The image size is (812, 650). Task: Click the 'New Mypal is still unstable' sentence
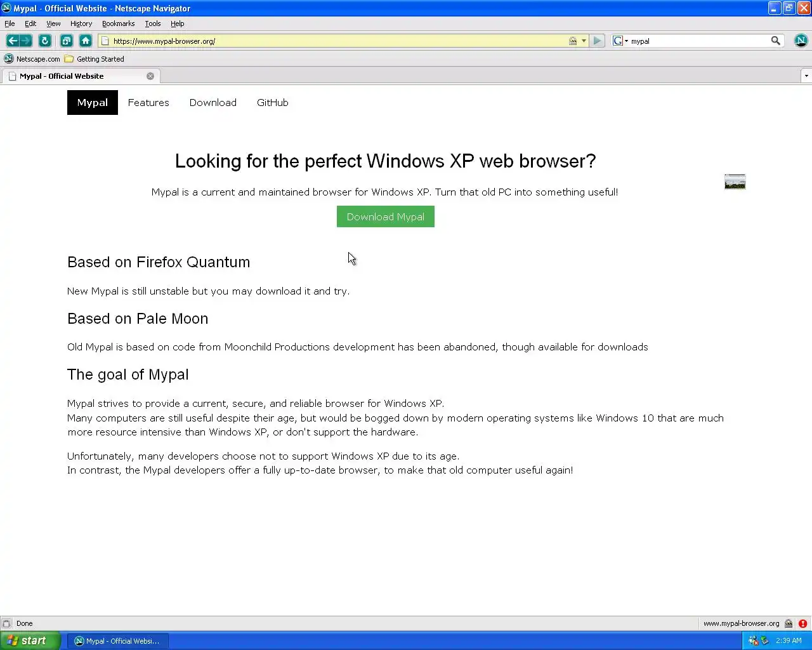click(x=209, y=291)
